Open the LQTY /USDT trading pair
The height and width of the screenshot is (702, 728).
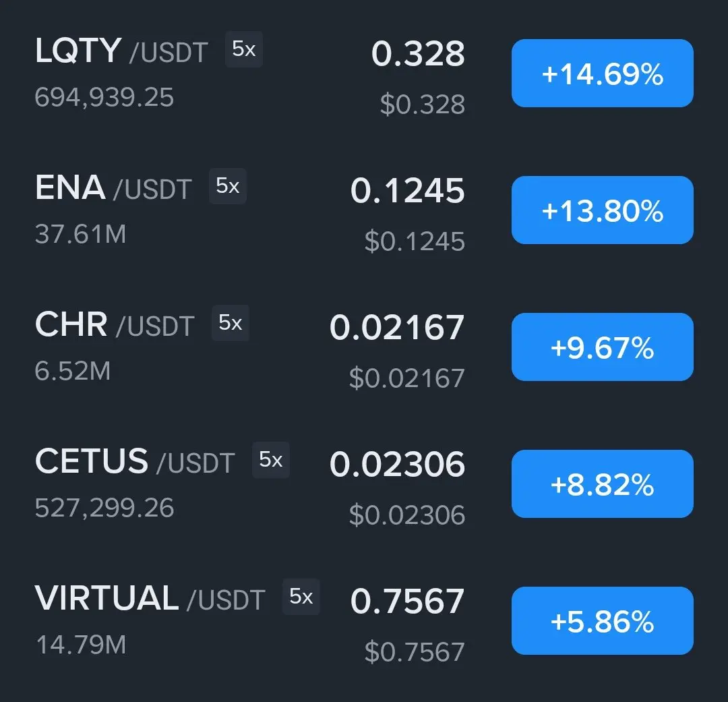(x=121, y=52)
